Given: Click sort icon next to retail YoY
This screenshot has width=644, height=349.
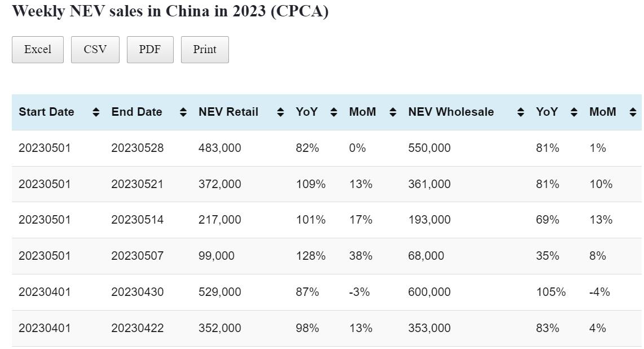Looking at the screenshot, I should coord(334,112).
